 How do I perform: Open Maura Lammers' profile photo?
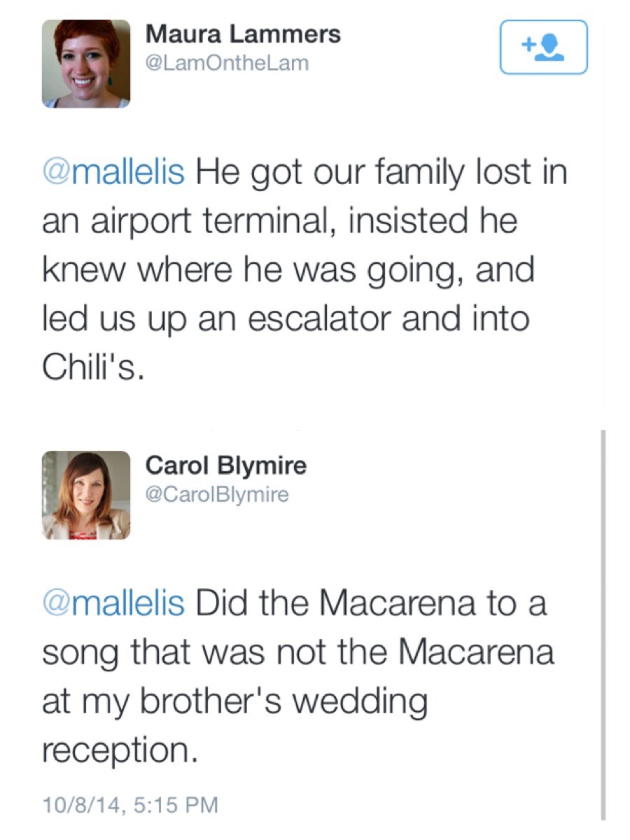86,63
